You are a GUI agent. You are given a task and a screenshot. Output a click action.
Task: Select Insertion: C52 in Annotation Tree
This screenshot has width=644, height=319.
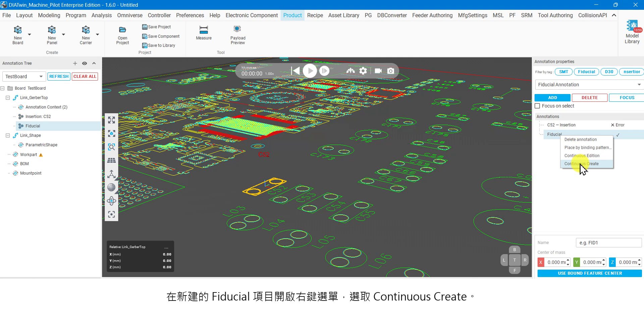pos(38,117)
